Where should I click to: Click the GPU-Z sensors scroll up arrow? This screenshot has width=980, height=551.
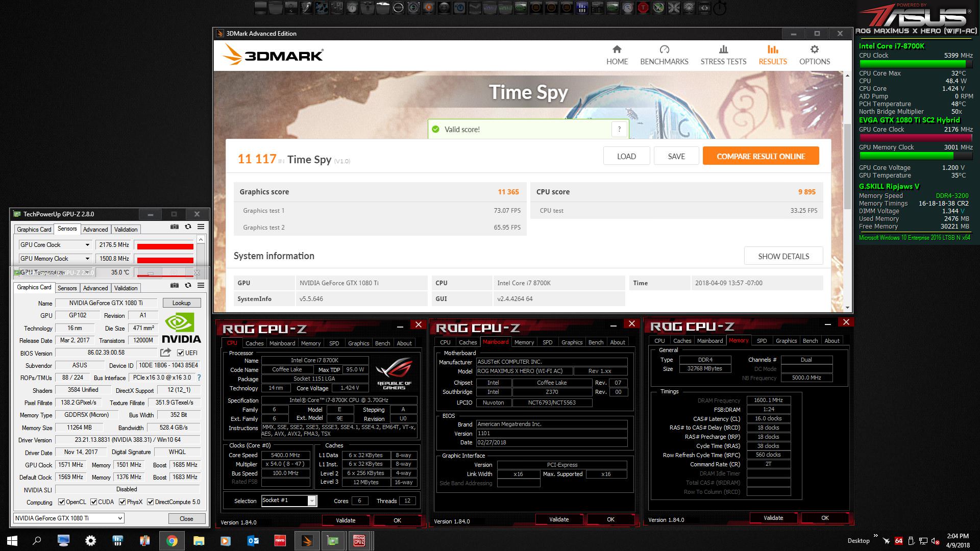pos(201,239)
